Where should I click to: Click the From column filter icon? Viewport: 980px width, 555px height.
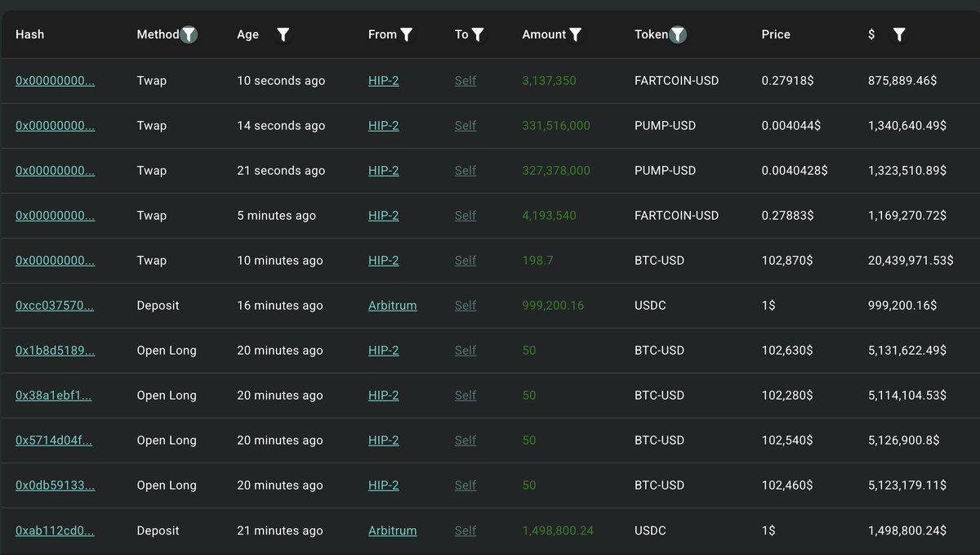tap(407, 34)
